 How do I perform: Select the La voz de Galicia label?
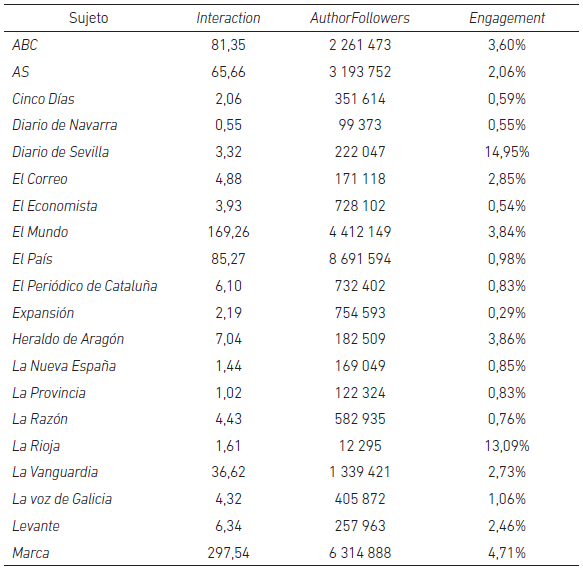point(62,499)
